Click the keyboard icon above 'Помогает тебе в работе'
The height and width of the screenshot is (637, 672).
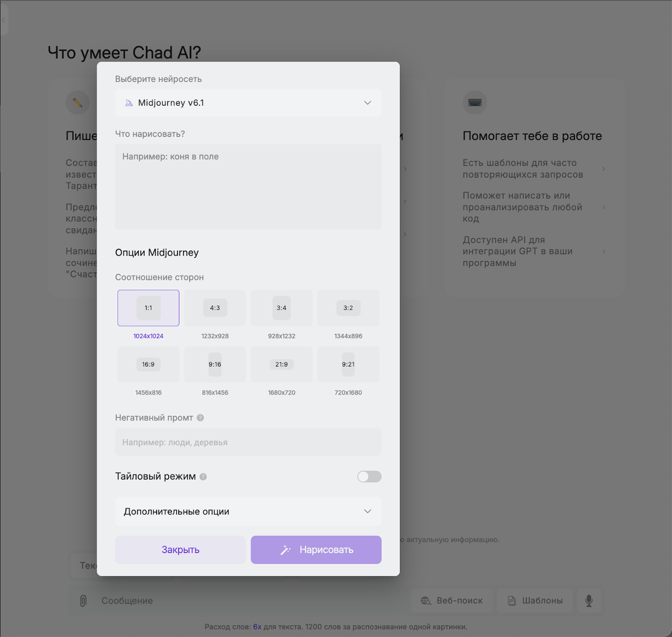point(475,102)
